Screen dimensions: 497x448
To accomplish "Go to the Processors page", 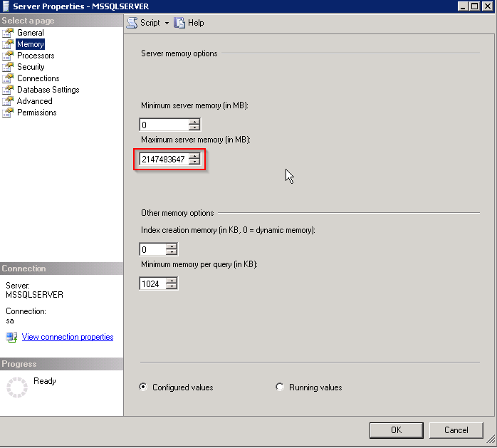I will coord(36,56).
